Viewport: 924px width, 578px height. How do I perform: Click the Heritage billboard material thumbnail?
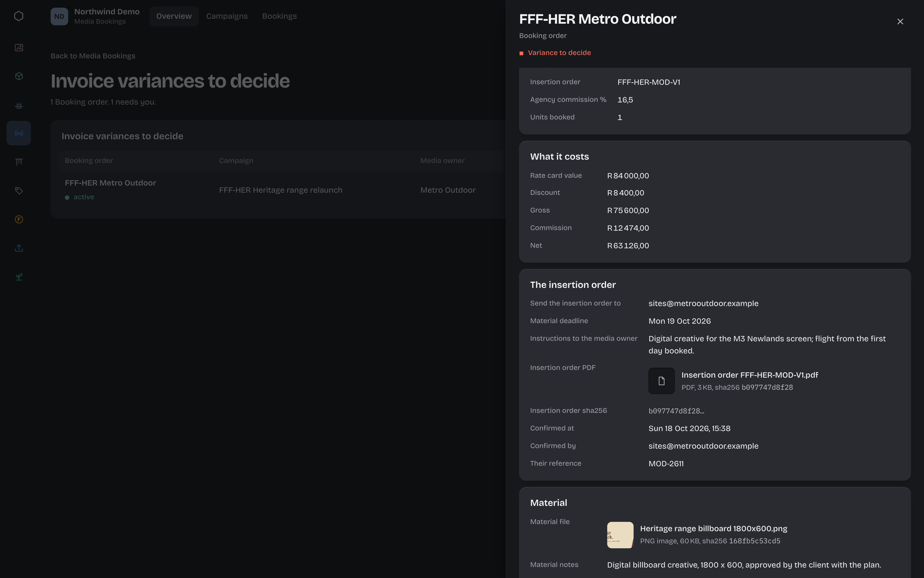point(620,535)
